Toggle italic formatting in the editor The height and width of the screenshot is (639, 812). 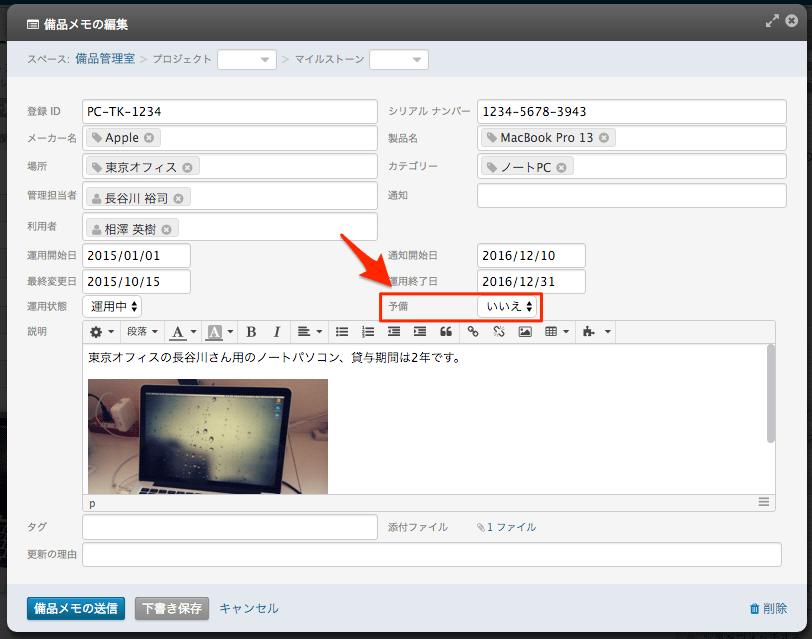coord(277,332)
